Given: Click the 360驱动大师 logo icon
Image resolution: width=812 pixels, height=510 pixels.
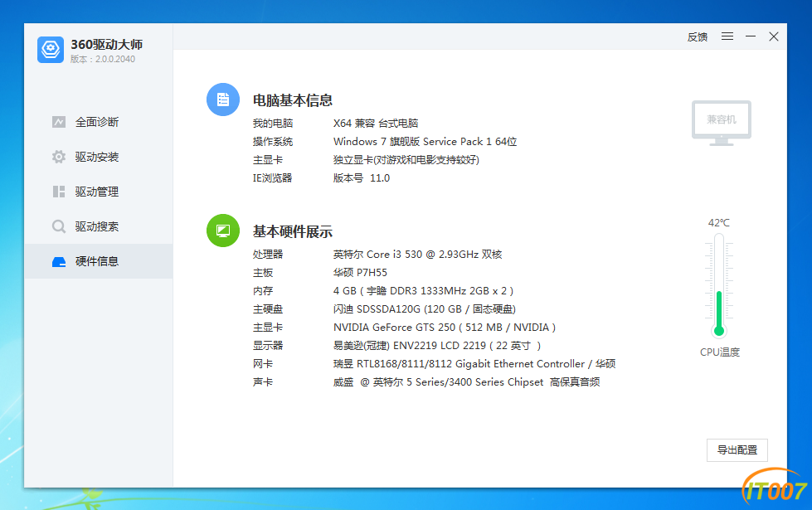Looking at the screenshot, I should [51, 50].
